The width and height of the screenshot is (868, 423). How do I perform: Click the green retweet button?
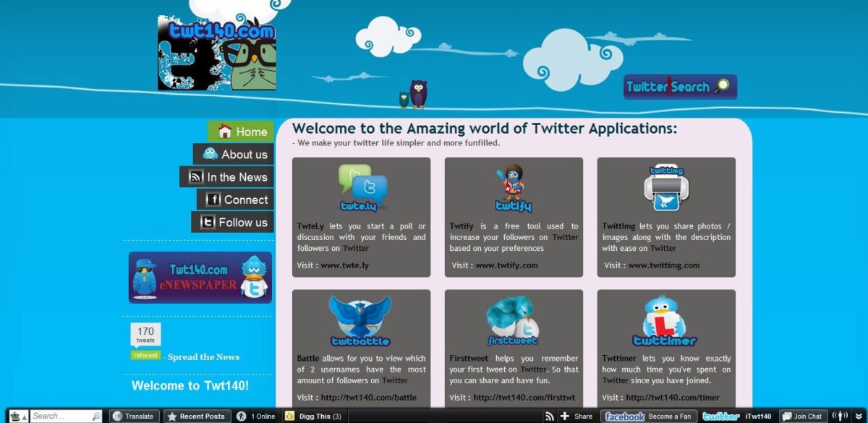tap(145, 355)
